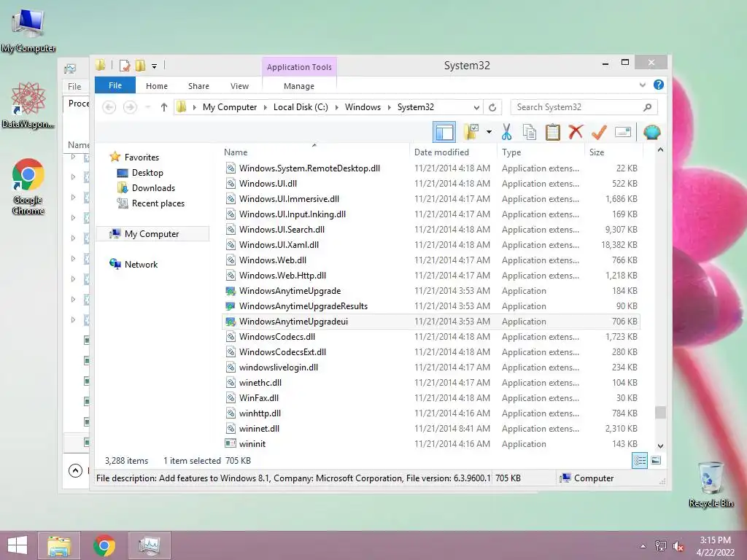The height and width of the screenshot is (560, 747).
Task: Click the Back navigation arrow
Action: tap(109, 107)
